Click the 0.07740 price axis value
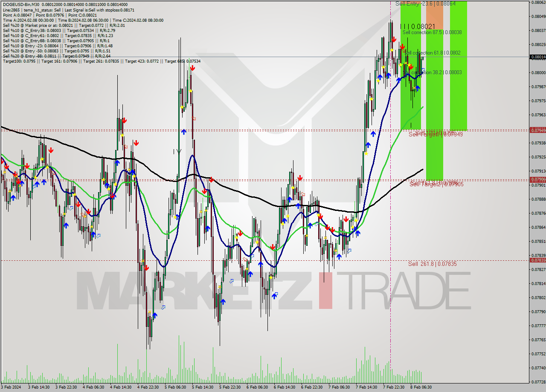Viewport: 546px width, 392px height. tap(538, 368)
